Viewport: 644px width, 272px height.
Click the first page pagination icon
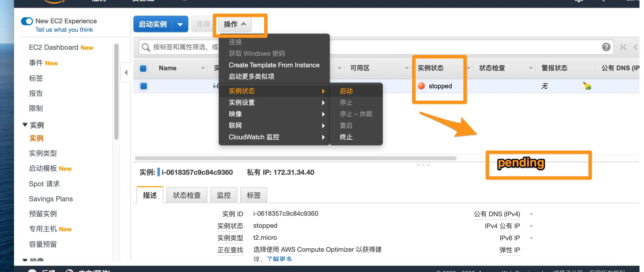[623, 47]
